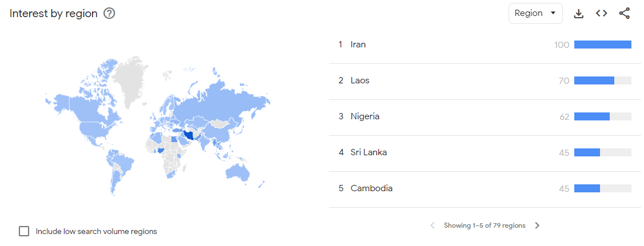Click the Laos interest bar at 70

tap(602, 81)
